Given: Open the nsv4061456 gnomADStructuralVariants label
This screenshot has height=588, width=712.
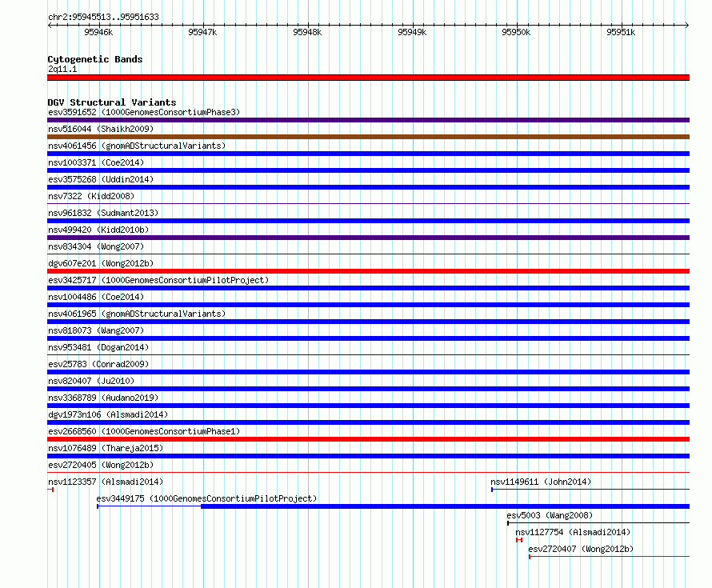Looking at the screenshot, I should [x=137, y=146].
